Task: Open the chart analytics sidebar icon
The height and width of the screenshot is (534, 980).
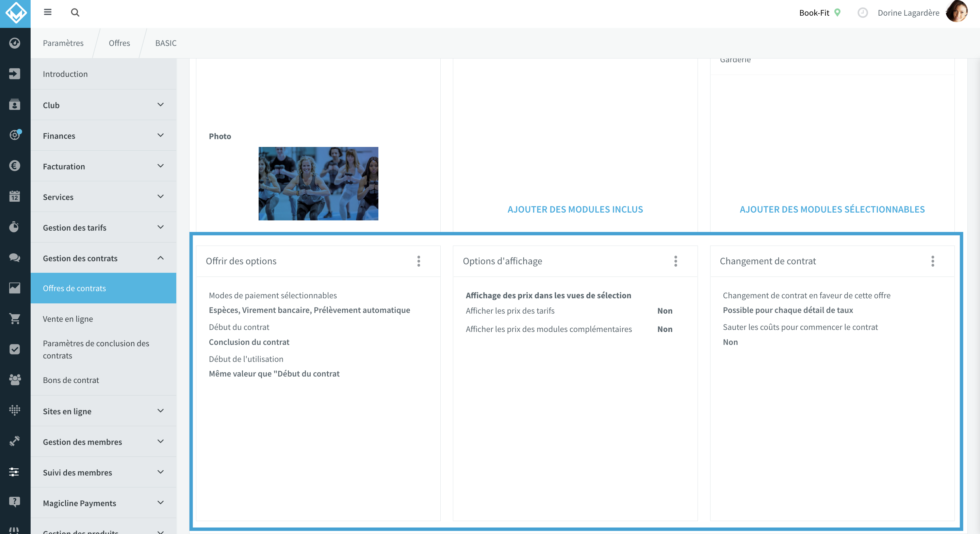Action: (15, 288)
